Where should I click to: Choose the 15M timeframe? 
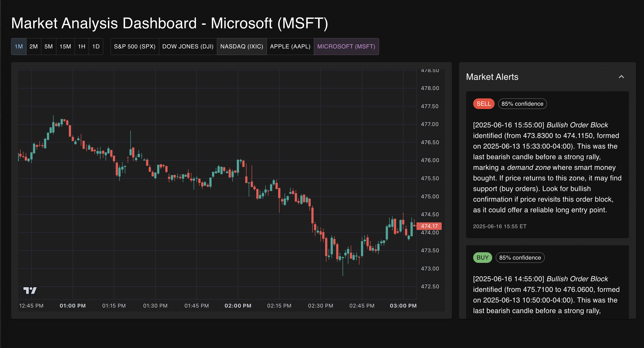pyautogui.click(x=65, y=46)
